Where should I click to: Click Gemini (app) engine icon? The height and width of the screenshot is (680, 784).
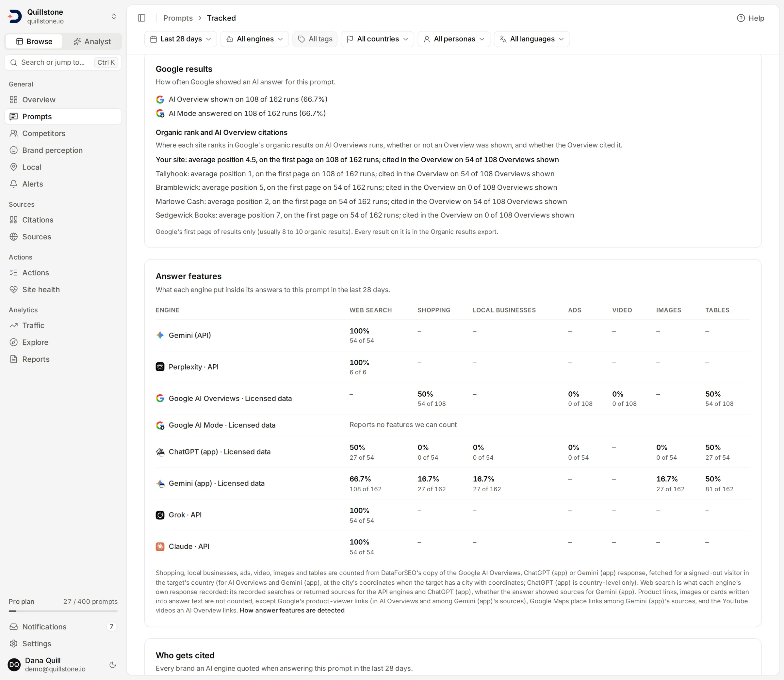pyautogui.click(x=160, y=483)
